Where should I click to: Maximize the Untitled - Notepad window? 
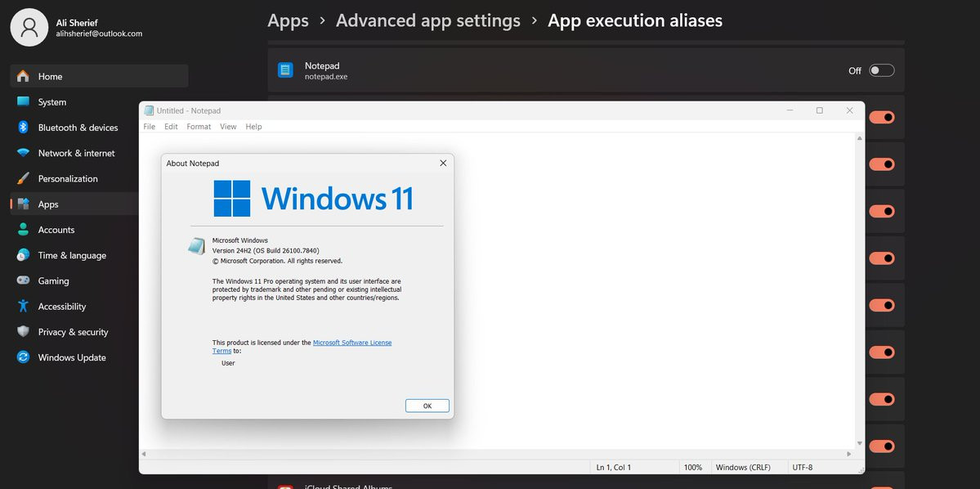819,110
